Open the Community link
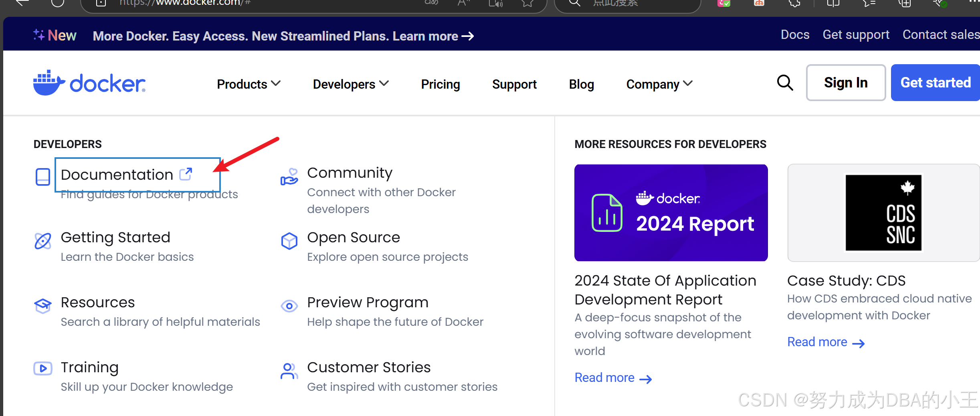This screenshot has width=980, height=416. (350, 173)
